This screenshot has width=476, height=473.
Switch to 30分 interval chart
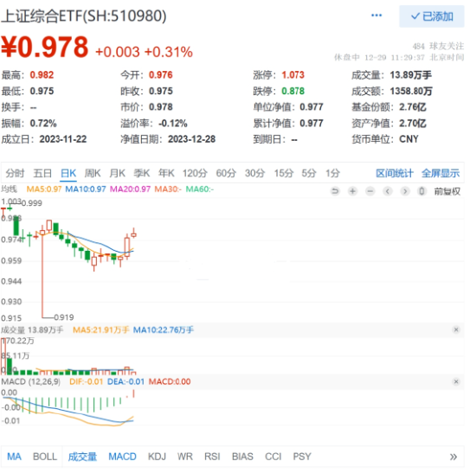[254, 173]
